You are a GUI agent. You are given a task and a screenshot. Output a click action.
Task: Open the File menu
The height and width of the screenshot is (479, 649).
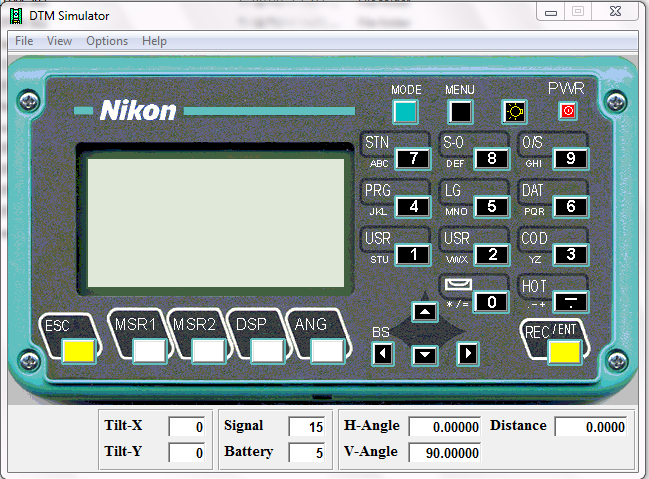tap(24, 41)
